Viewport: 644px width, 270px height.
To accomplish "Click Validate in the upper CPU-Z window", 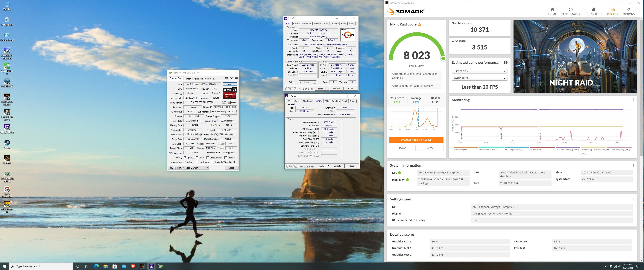I will coord(336,88).
